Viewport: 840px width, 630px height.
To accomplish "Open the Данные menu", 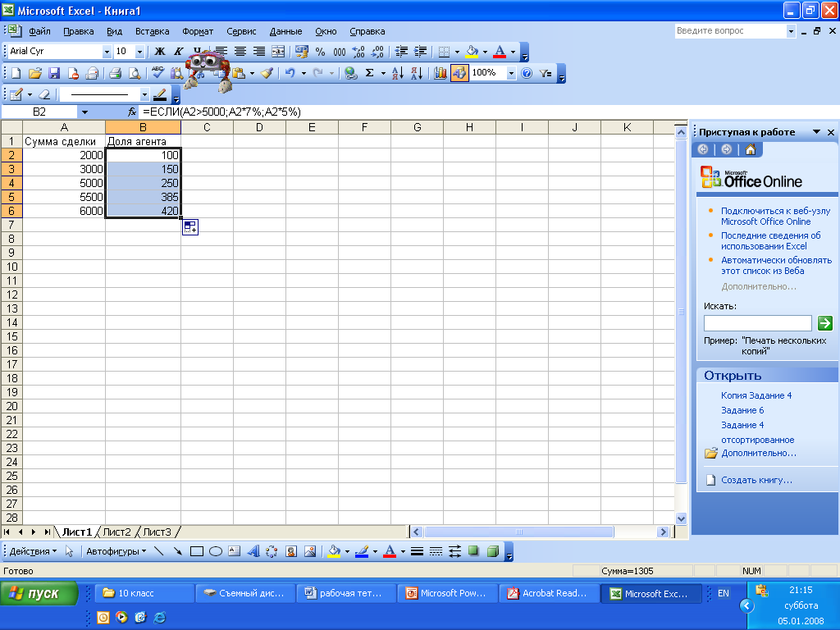I will click(x=285, y=31).
